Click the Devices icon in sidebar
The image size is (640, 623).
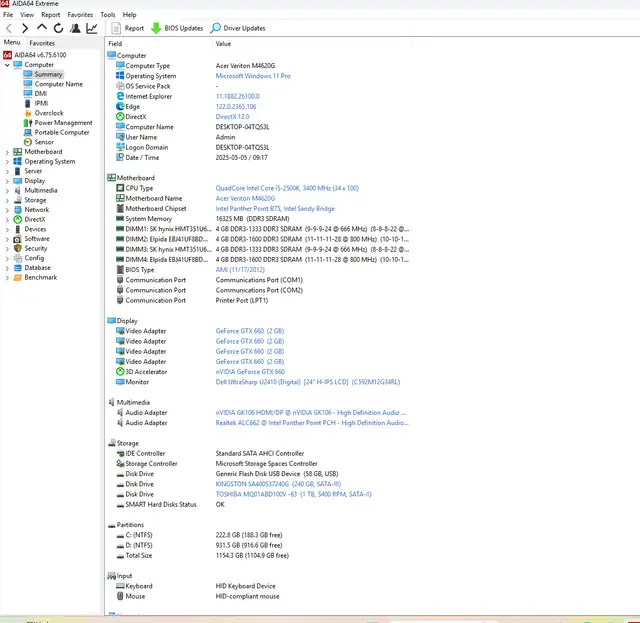tap(18, 229)
